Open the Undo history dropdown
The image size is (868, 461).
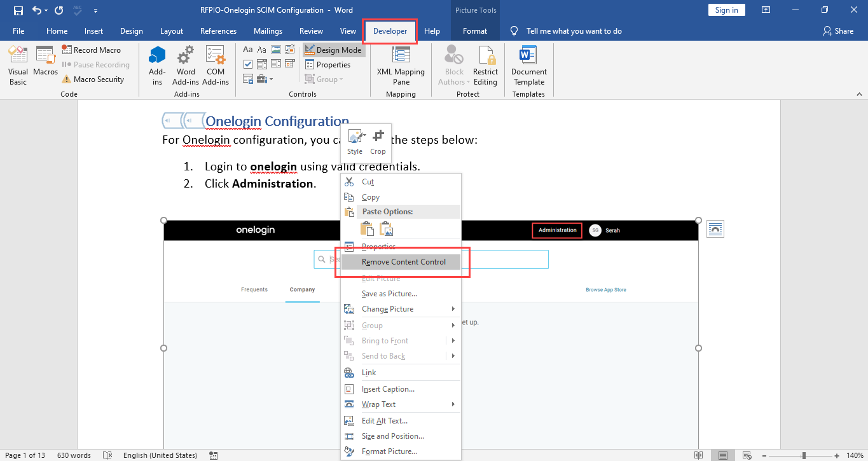pyautogui.click(x=46, y=10)
